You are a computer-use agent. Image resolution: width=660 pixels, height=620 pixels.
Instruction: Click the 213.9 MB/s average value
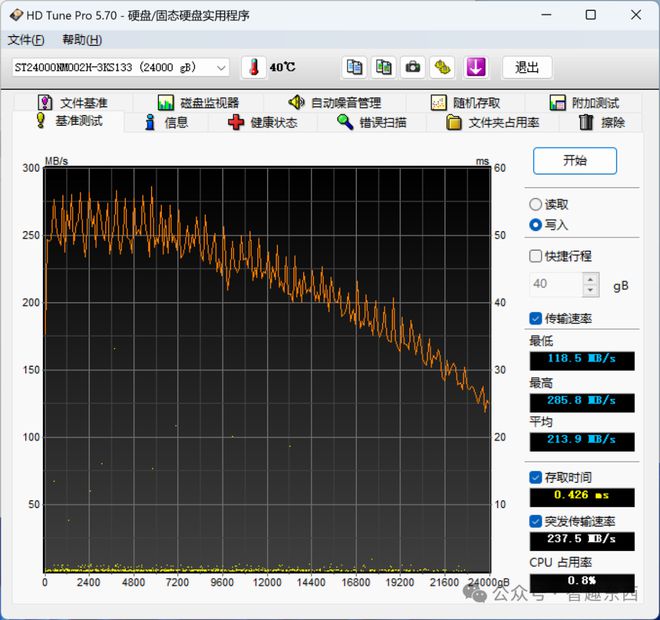coord(582,442)
